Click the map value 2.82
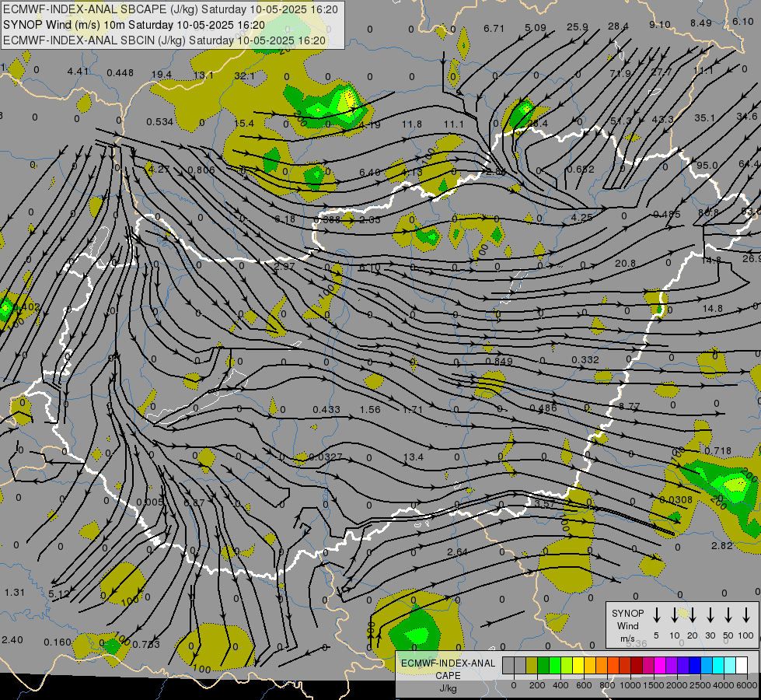The width and height of the screenshot is (761, 700). coord(721,545)
